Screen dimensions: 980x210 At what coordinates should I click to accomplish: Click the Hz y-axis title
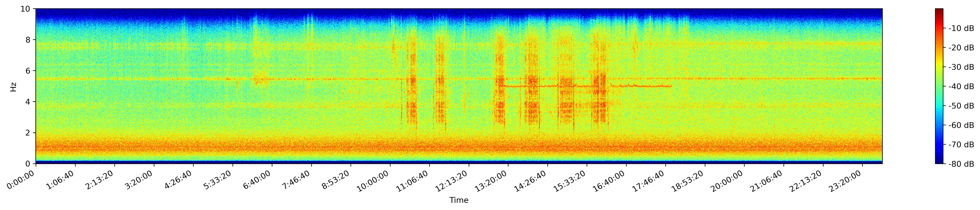[14, 86]
